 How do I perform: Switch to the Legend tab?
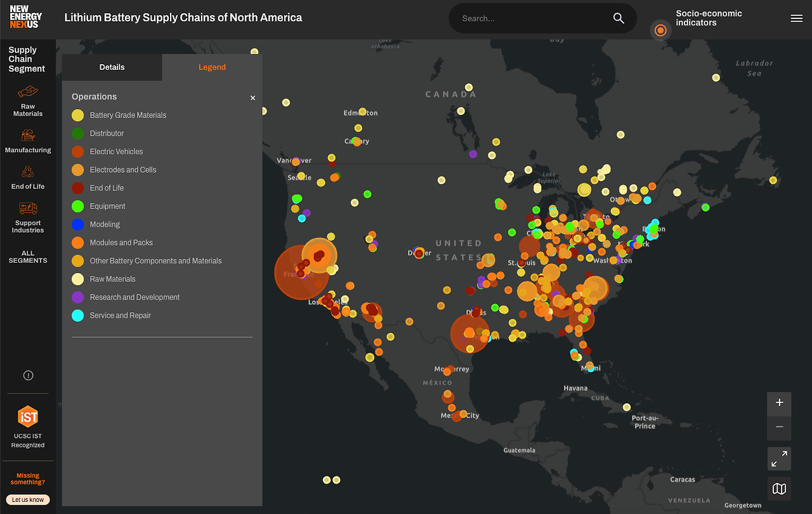[212, 67]
